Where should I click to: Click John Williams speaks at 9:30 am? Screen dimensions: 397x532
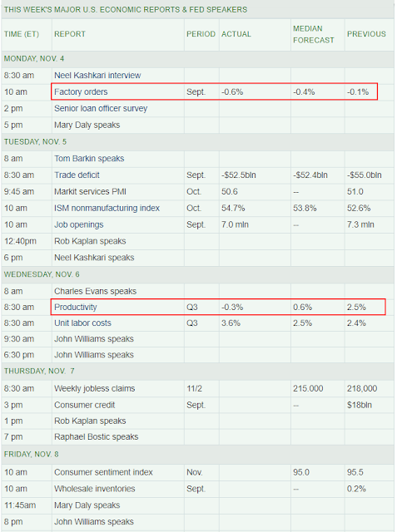click(94, 339)
